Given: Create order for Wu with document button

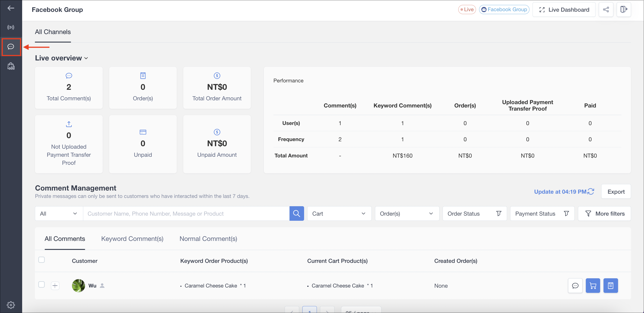Looking at the screenshot, I should 610,285.
